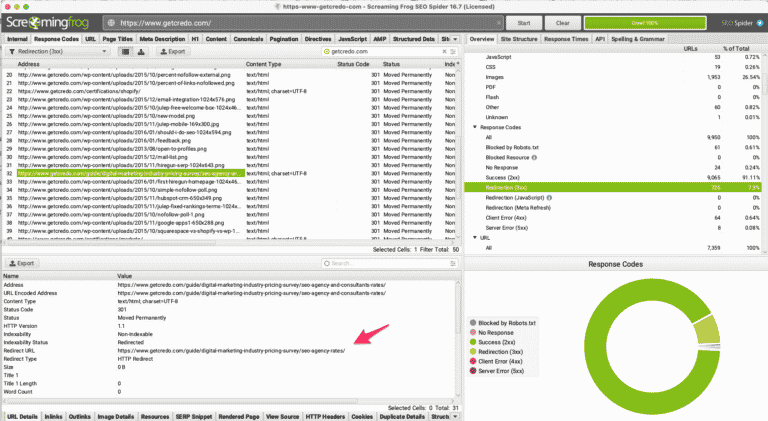Click Export button in the top pane
Screen dimensions: 768x421
pos(173,51)
